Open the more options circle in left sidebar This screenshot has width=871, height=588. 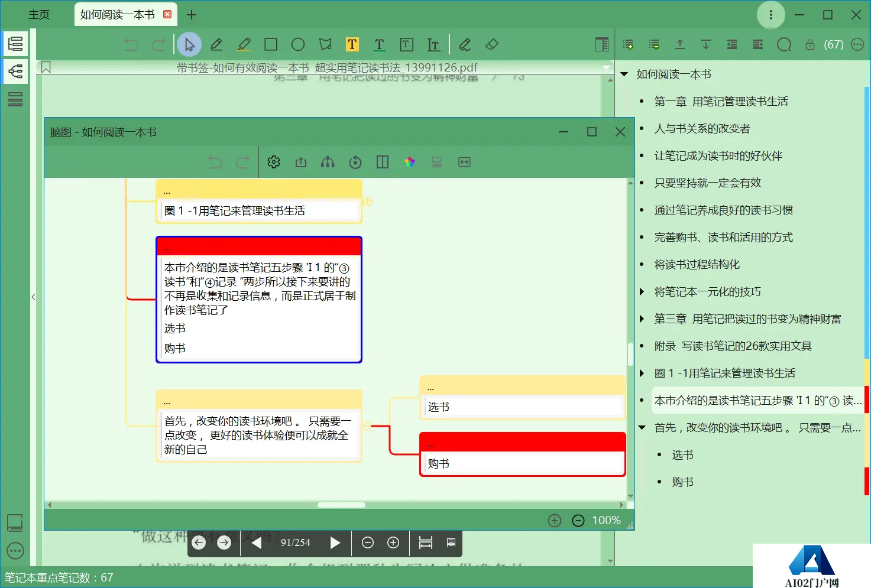(15, 551)
